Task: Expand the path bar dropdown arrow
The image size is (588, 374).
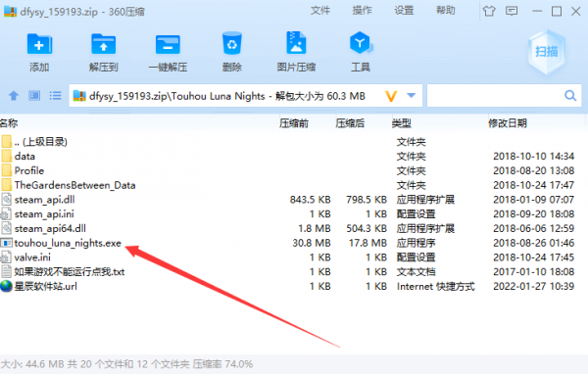Action: (412, 96)
